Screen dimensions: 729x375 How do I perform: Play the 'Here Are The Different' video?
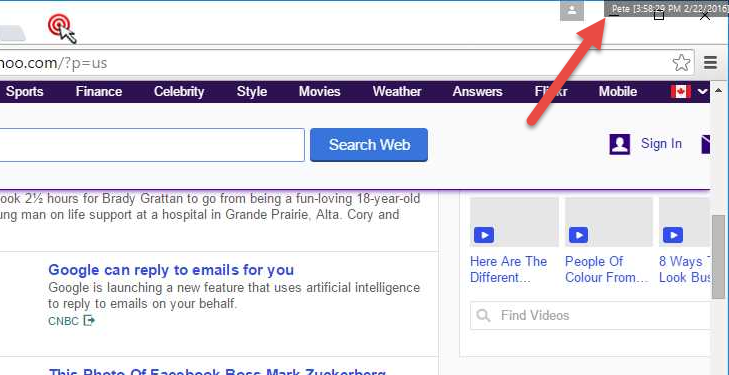484,235
